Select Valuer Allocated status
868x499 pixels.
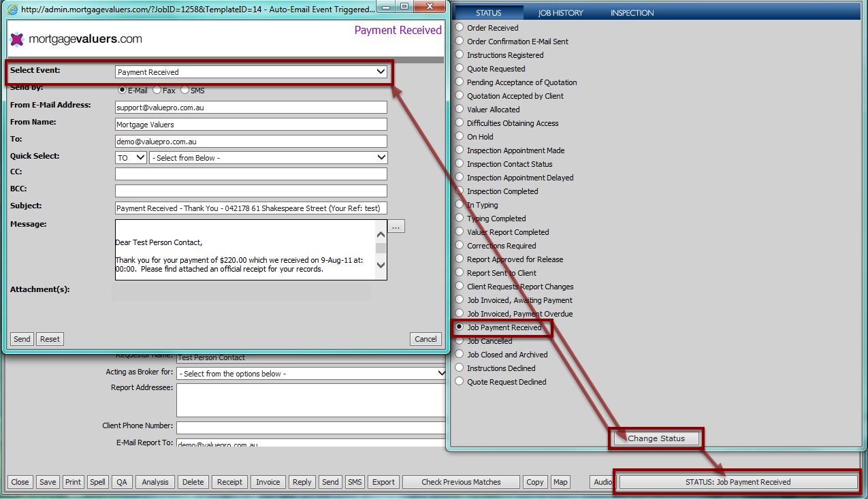coord(460,110)
